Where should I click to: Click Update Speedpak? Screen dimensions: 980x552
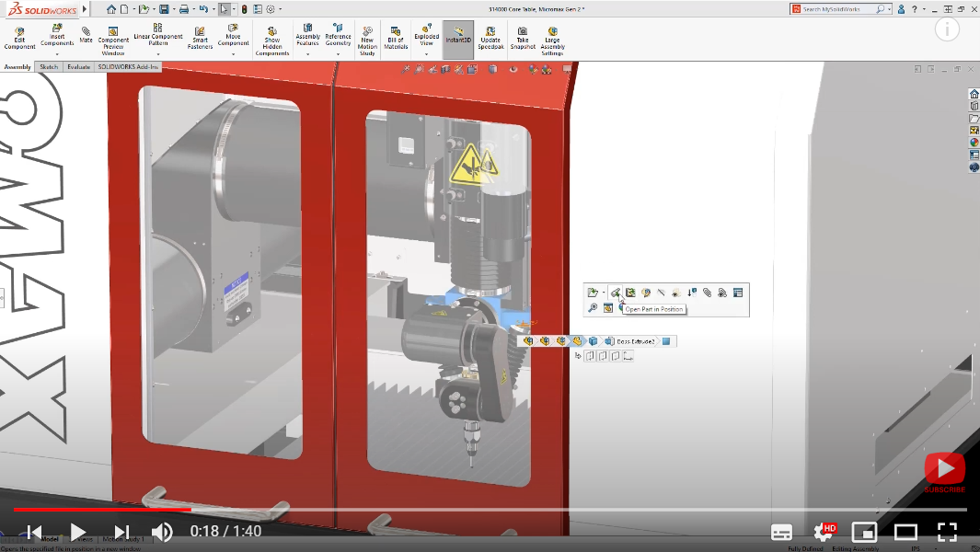click(x=490, y=38)
